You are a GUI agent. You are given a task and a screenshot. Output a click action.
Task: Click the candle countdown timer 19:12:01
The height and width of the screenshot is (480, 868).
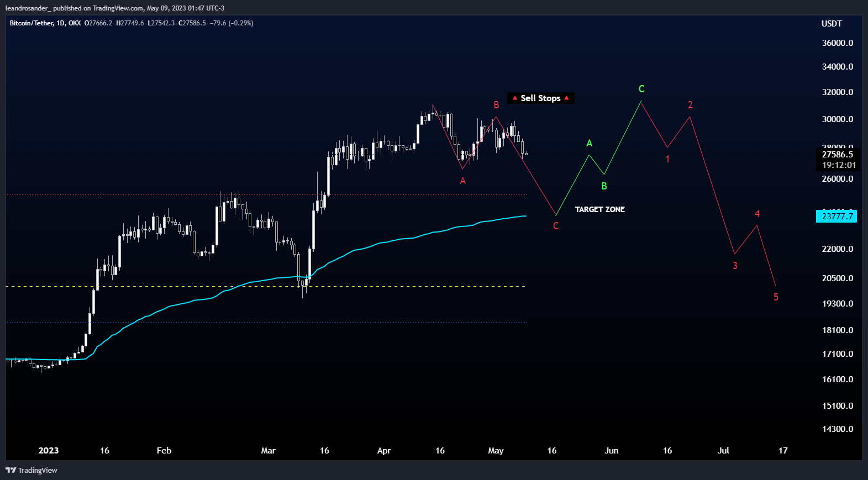(x=839, y=165)
